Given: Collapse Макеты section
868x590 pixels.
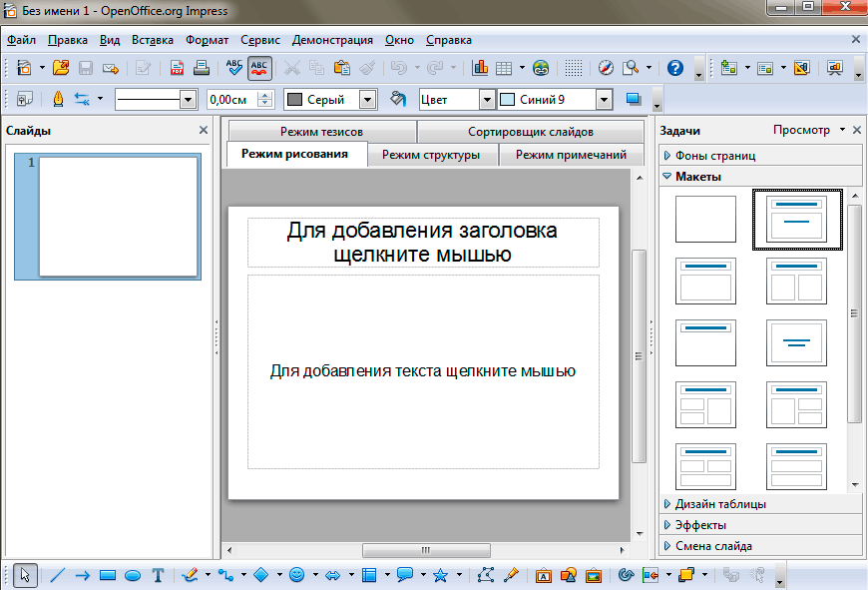Looking at the screenshot, I should [x=760, y=177].
